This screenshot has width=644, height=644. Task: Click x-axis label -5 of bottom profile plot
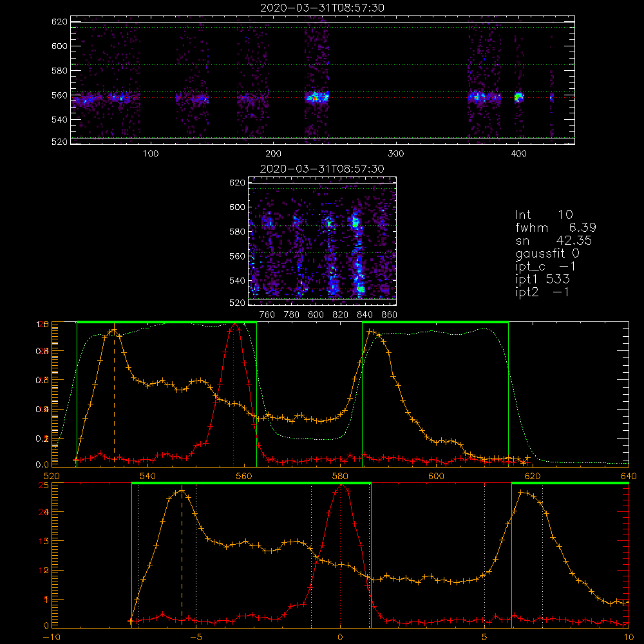pos(196,637)
